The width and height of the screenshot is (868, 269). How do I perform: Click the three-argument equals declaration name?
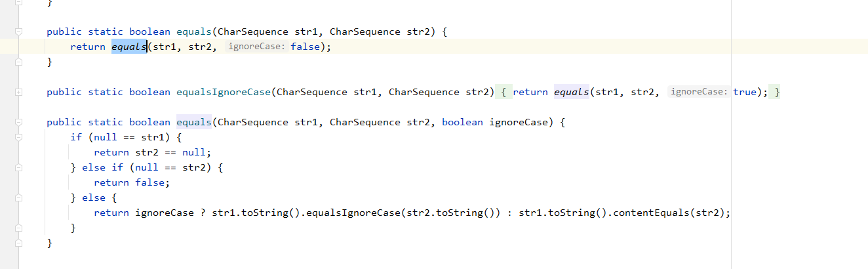(194, 123)
